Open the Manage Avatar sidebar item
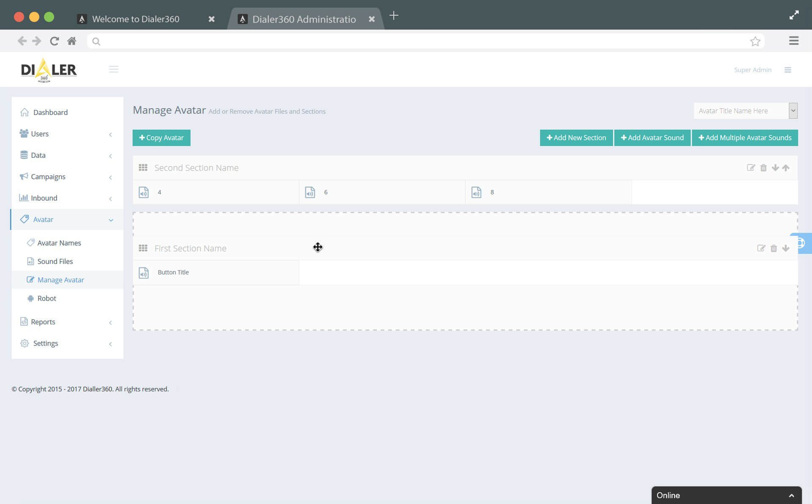 [x=60, y=279]
